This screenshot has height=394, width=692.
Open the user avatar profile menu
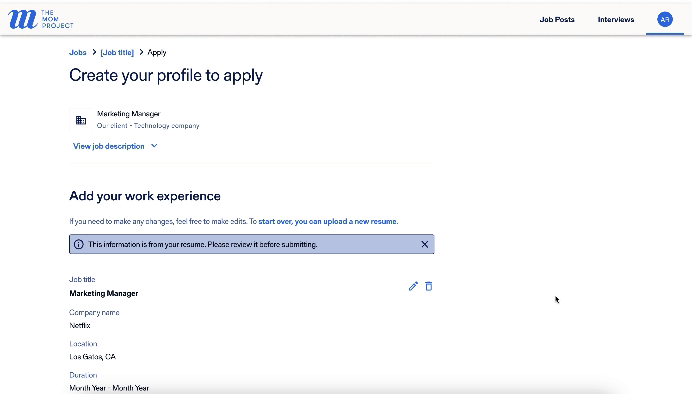[x=665, y=19]
